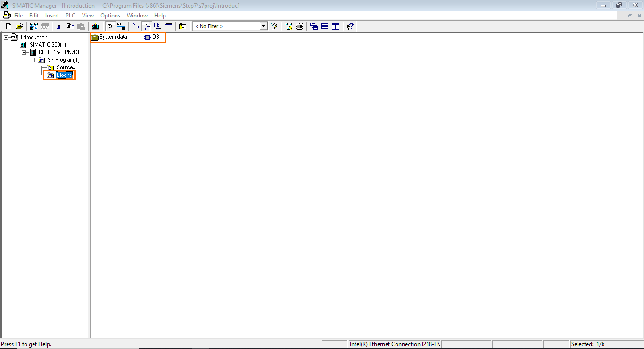Collapse the Introduction project node
This screenshot has height=349, width=644.
(x=6, y=37)
